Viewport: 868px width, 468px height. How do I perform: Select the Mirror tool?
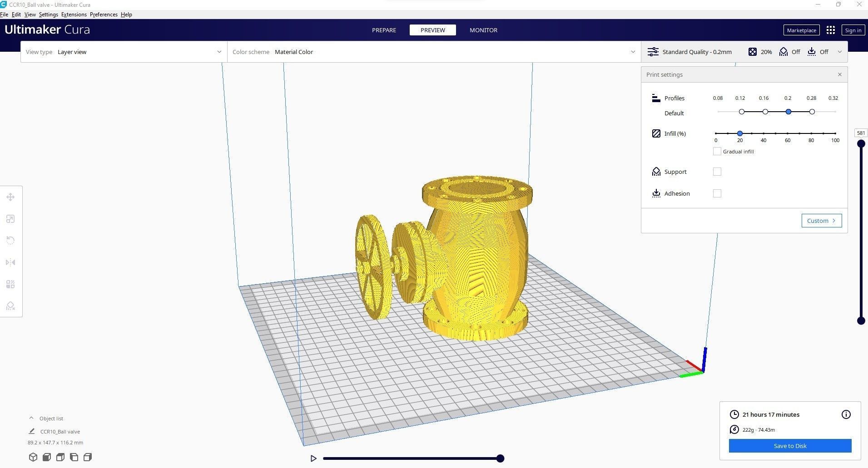[10, 262]
